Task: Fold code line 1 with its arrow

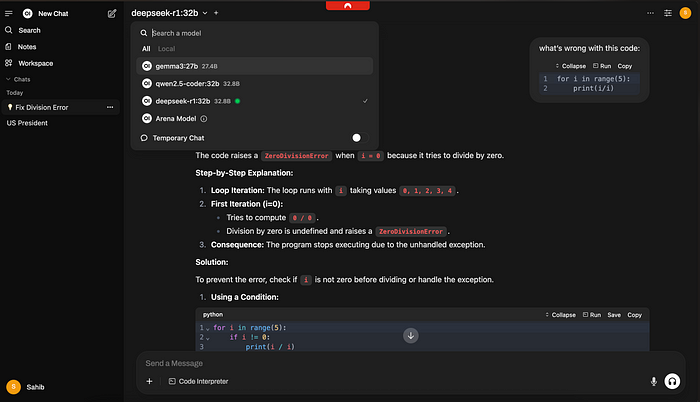Action: [x=208, y=328]
